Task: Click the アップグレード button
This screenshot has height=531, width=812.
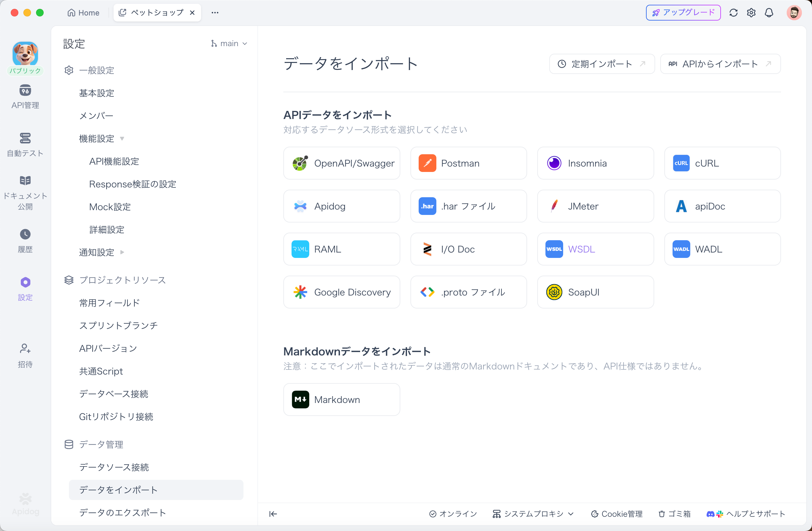Action: pyautogui.click(x=683, y=12)
